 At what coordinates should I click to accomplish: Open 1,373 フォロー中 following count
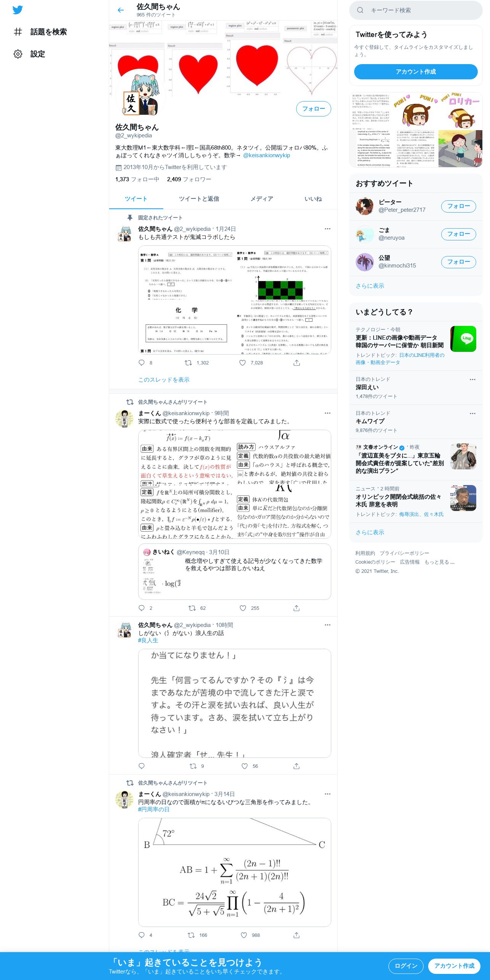click(137, 179)
